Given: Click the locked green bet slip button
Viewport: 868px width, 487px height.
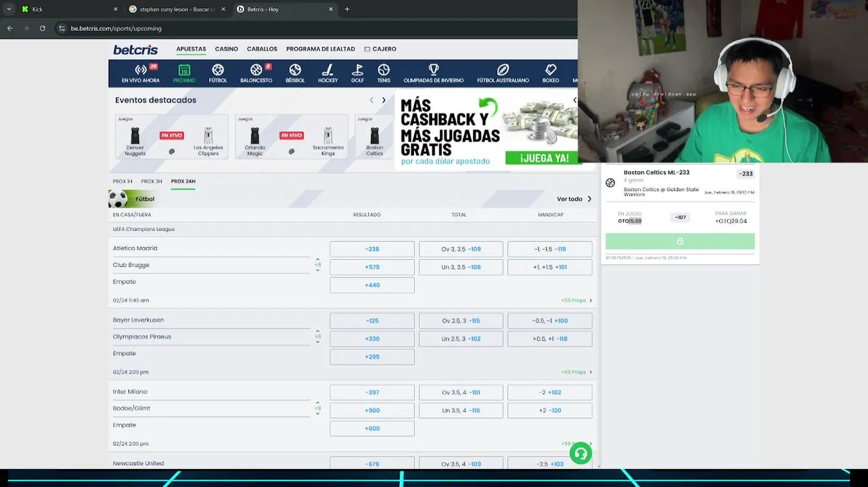Looking at the screenshot, I should click(x=680, y=241).
